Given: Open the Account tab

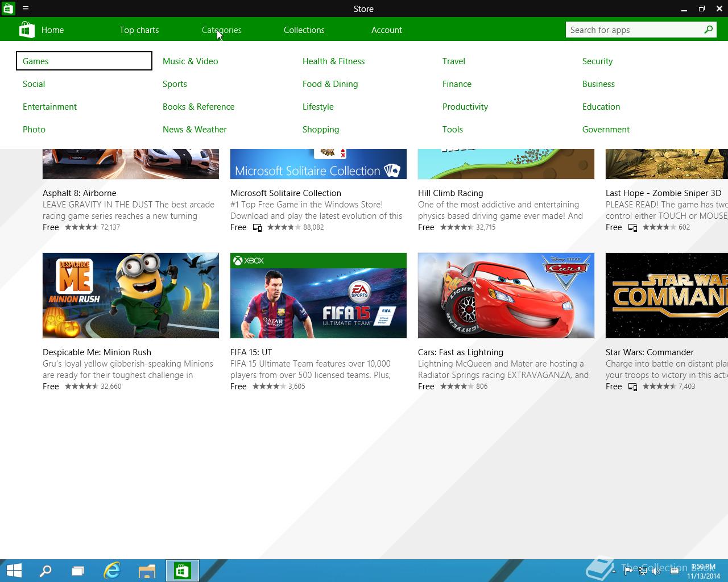Looking at the screenshot, I should [x=386, y=30].
